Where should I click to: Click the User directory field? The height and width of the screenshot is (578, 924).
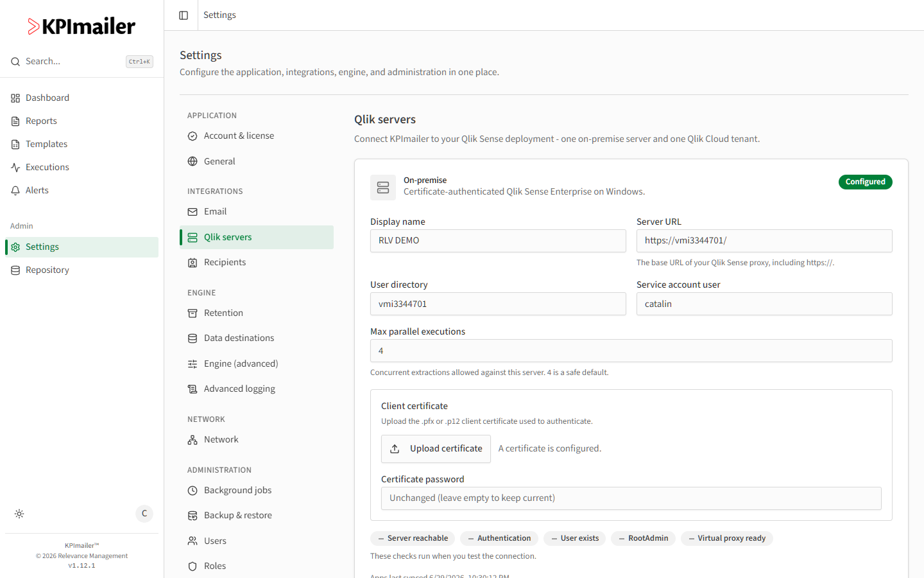click(x=498, y=304)
